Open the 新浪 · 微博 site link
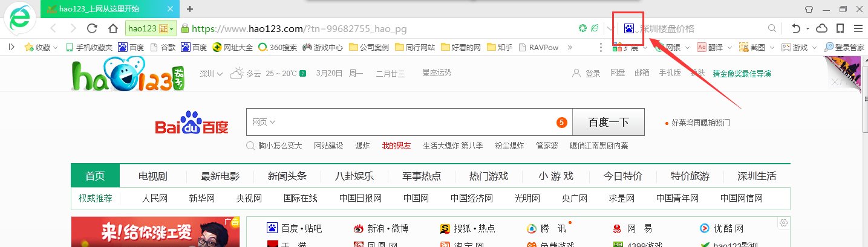Screen dimensions: 868x247 coord(380,228)
